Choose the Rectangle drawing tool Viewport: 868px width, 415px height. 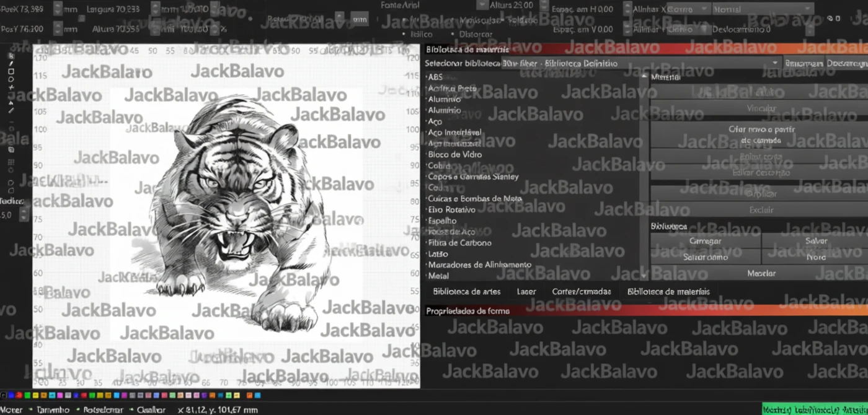tap(11, 72)
